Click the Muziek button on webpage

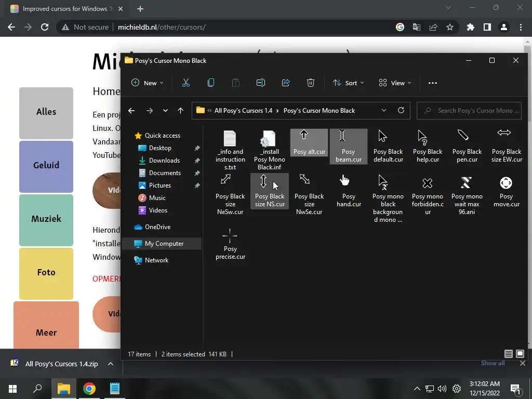(46, 220)
